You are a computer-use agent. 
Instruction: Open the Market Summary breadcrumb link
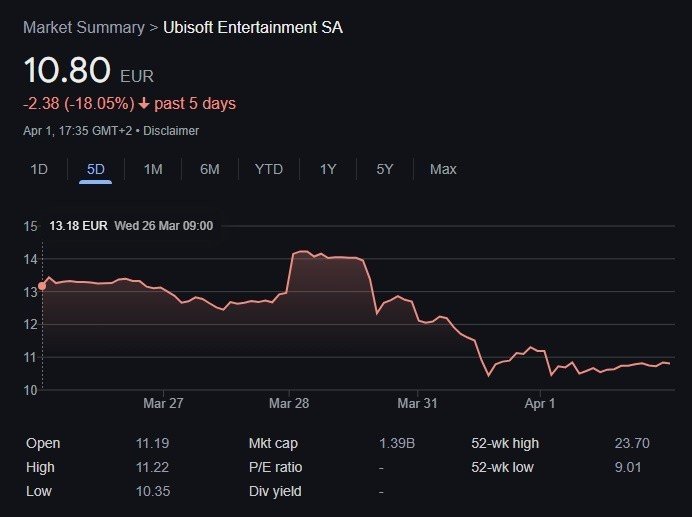click(84, 27)
